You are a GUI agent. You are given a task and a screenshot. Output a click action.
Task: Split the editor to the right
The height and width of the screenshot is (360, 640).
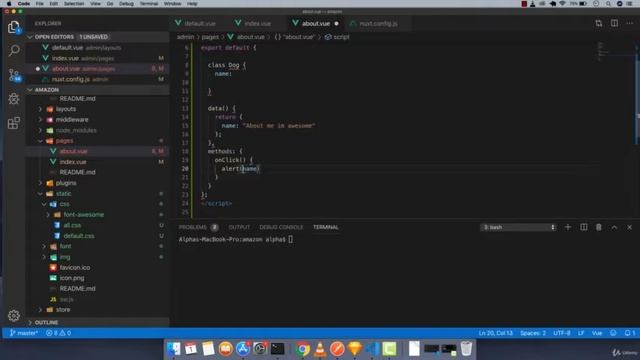pyautogui.click(x=614, y=23)
